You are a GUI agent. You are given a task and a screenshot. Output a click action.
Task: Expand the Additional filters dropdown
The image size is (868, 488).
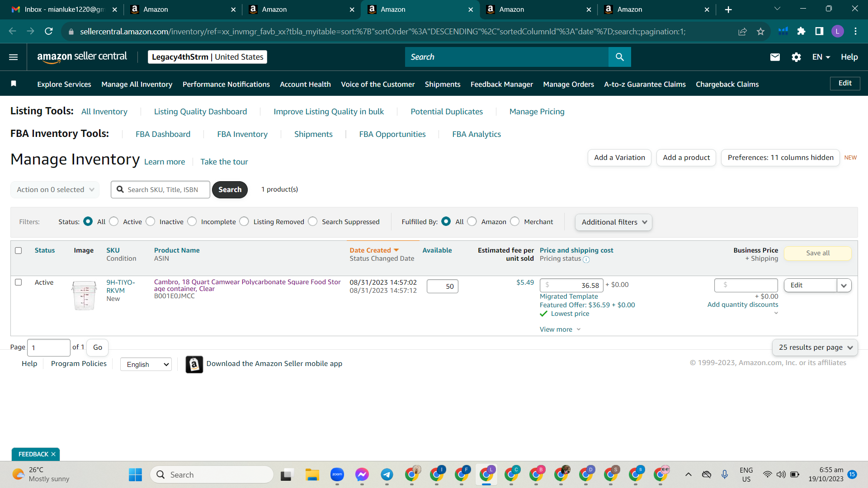613,222
